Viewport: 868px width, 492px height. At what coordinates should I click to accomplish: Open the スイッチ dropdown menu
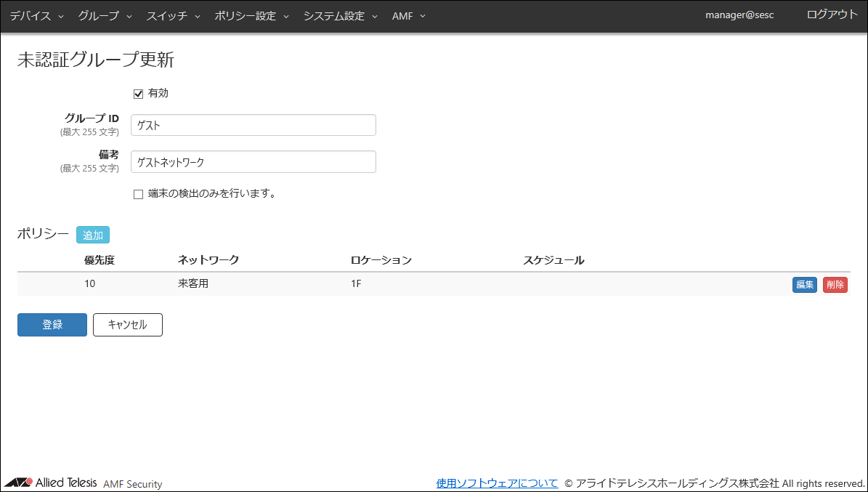pyautogui.click(x=173, y=16)
